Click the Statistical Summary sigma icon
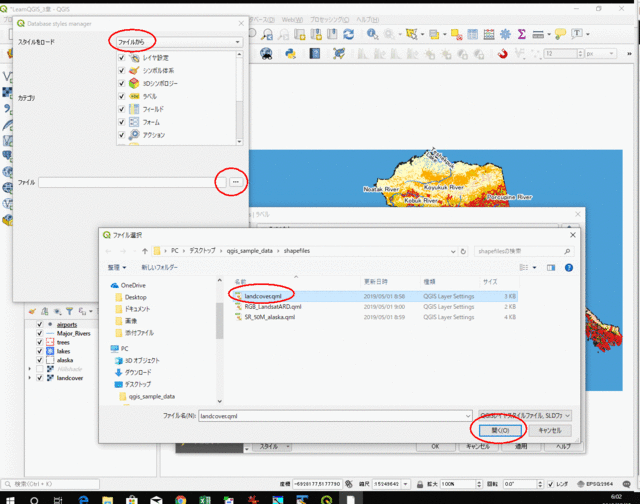640x504 pixels. (x=521, y=34)
